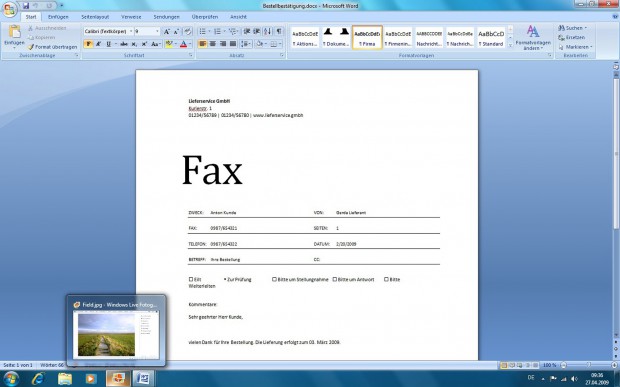Click the Ausschneiden scissors command
This screenshot has width=620, height=387.
click(x=47, y=28)
